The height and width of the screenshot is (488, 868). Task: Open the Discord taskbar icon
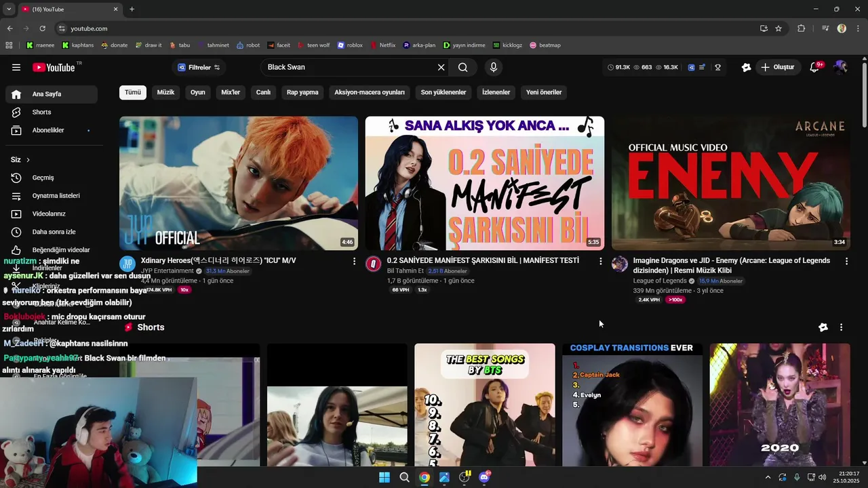pyautogui.click(x=484, y=477)
